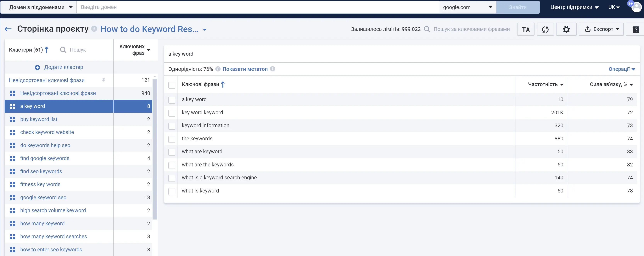Screen dimensions: 644x256
Task: Click the info icon next to Однорідність
Action: 218,69
